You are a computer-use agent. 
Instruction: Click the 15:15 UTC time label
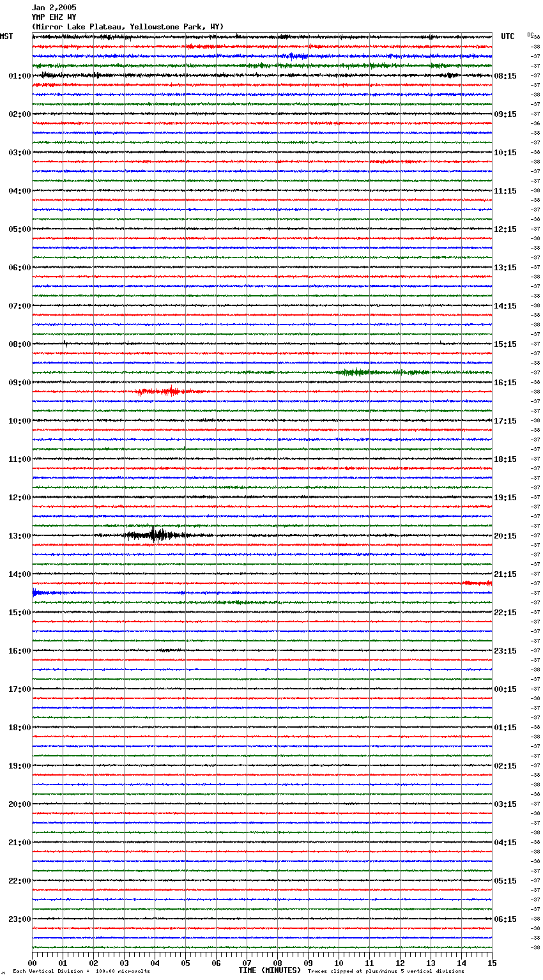(505, 344)
